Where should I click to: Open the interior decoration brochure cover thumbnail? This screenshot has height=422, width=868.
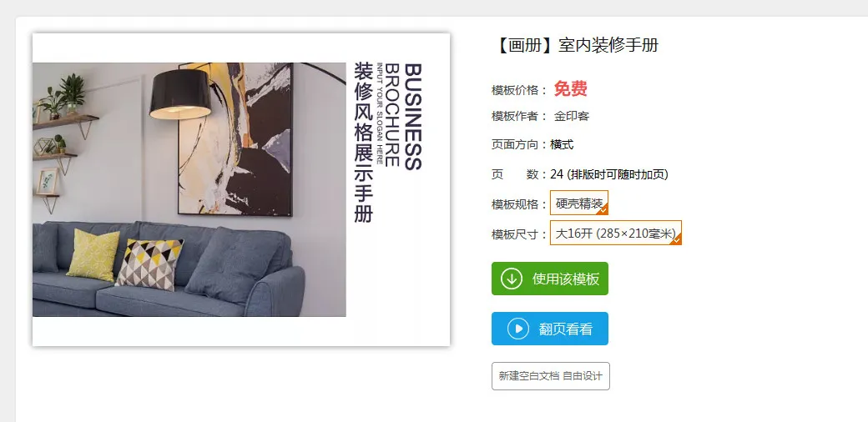click(x=241, y=189)
